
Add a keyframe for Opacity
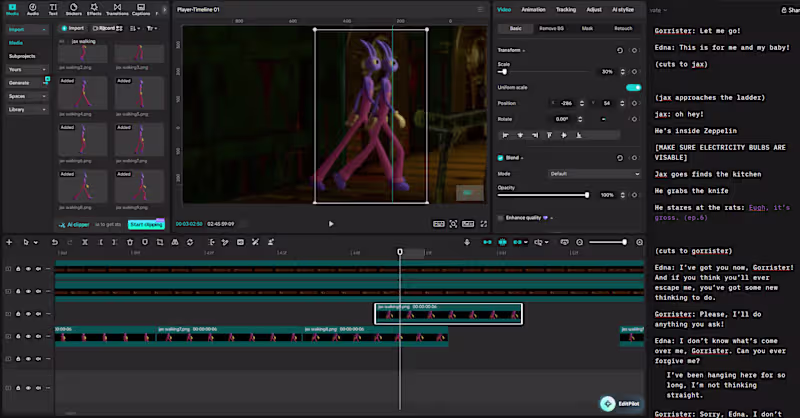coord(634,195)
